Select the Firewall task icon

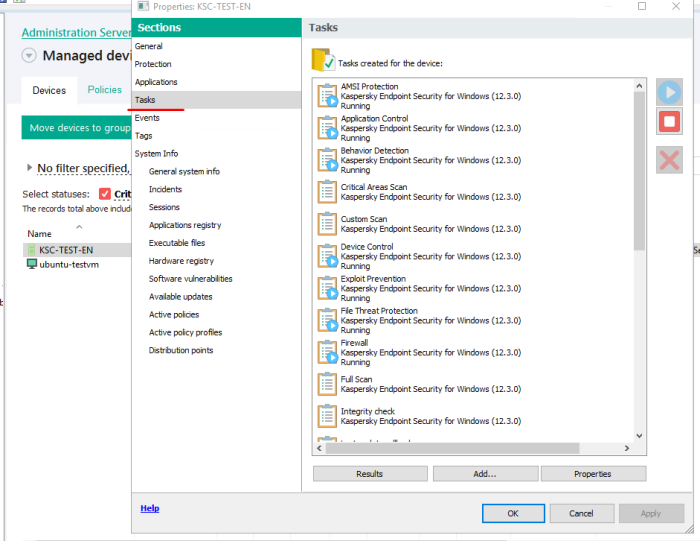click(328, 352)
